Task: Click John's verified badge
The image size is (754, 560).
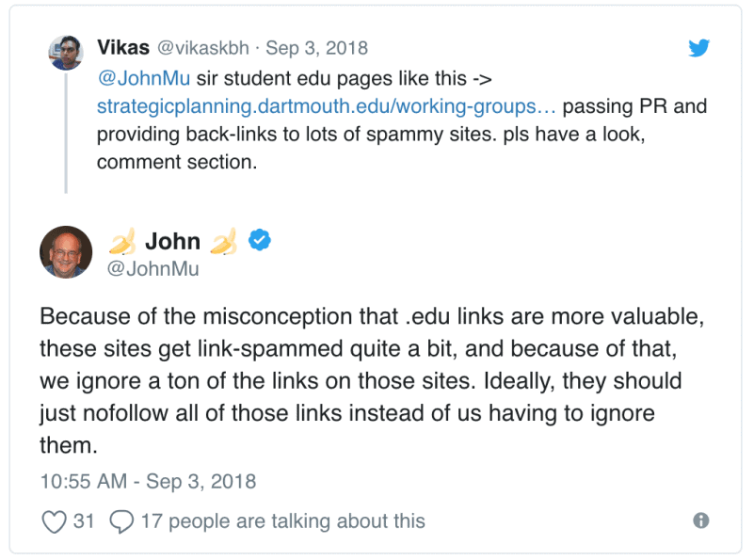Action: click(260, 242)
